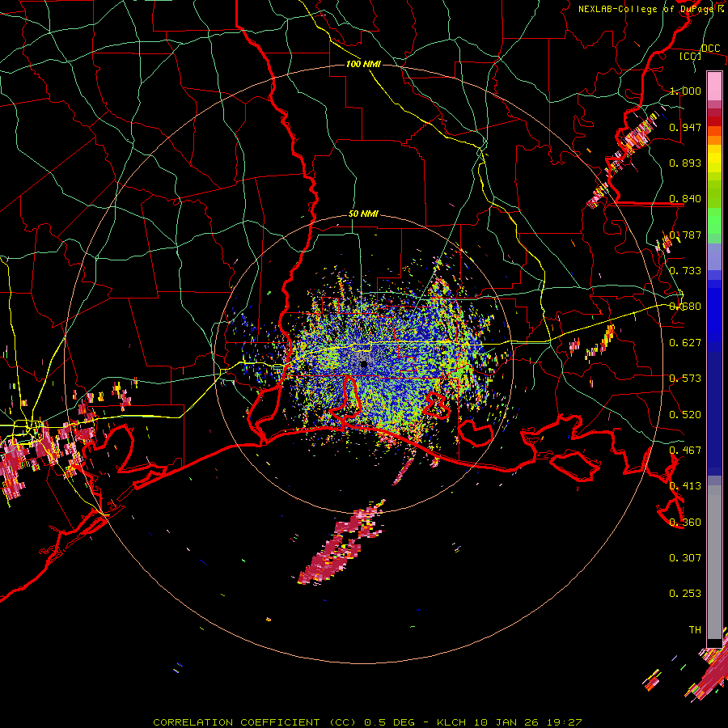728x728 pixels.
Task: Click the TH threshold legend label
Action: 695,630
